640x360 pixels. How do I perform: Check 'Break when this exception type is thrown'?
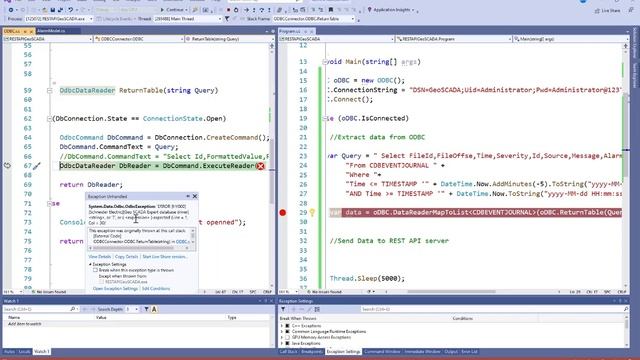tap(96, 270)
